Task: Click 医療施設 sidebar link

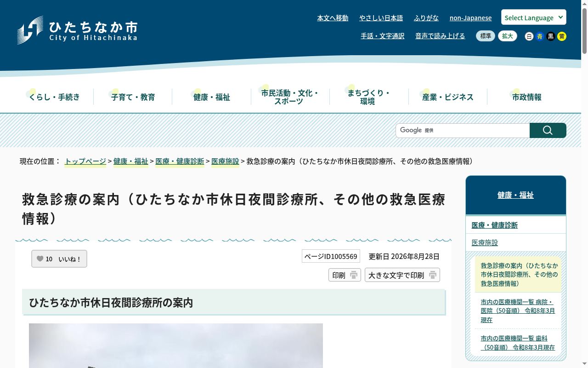Action: (x=485, y=242)
